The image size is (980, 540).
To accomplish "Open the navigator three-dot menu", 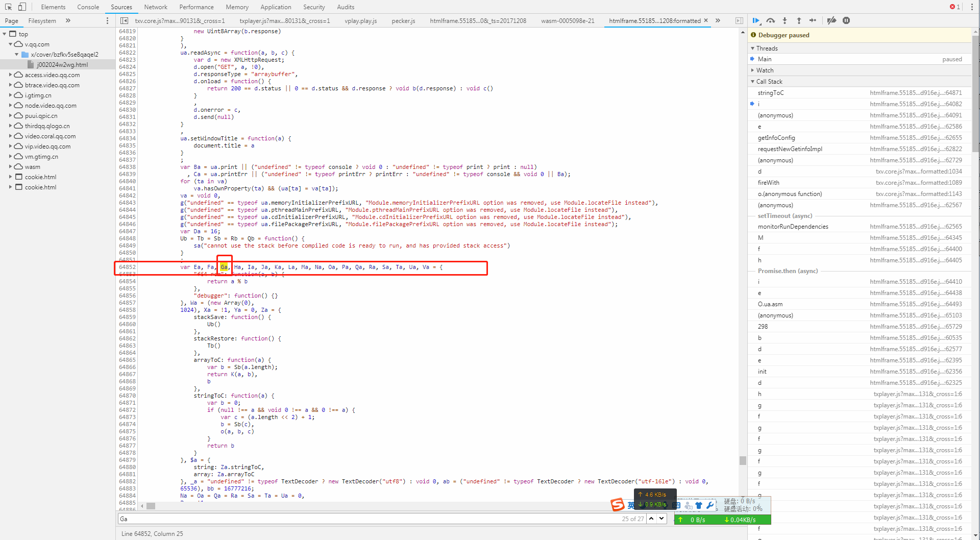I will pyautogui.click(x=107, y=20).
